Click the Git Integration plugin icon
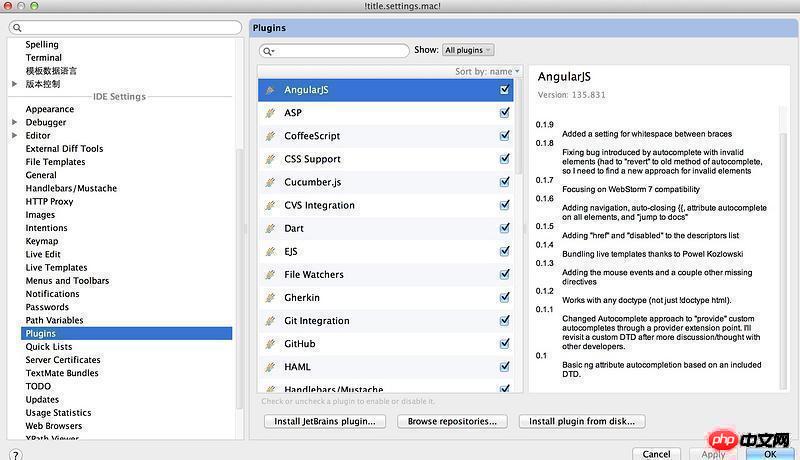Screen dimensions: 800x460 [x=270, y=321]
